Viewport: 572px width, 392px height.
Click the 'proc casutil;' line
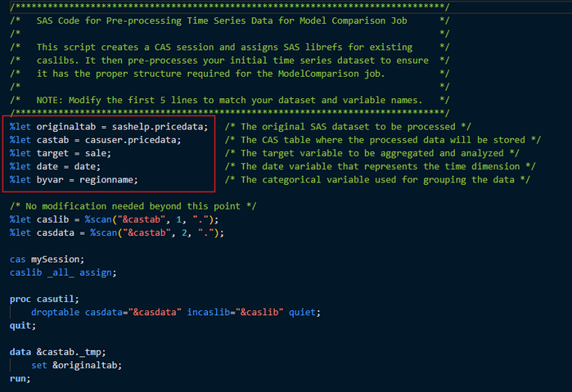[x=44, y=299]
